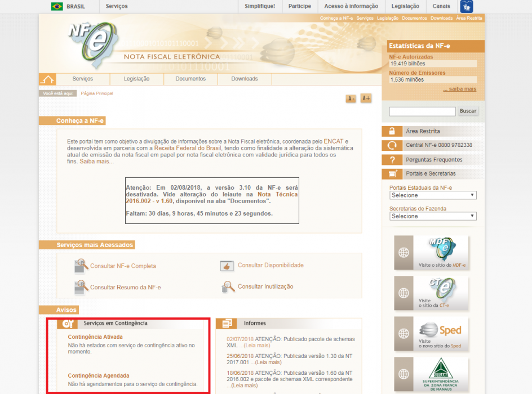532x394 pixels.
Task: Open the blue accessibility icon at top right
Action: coord(467,6)
